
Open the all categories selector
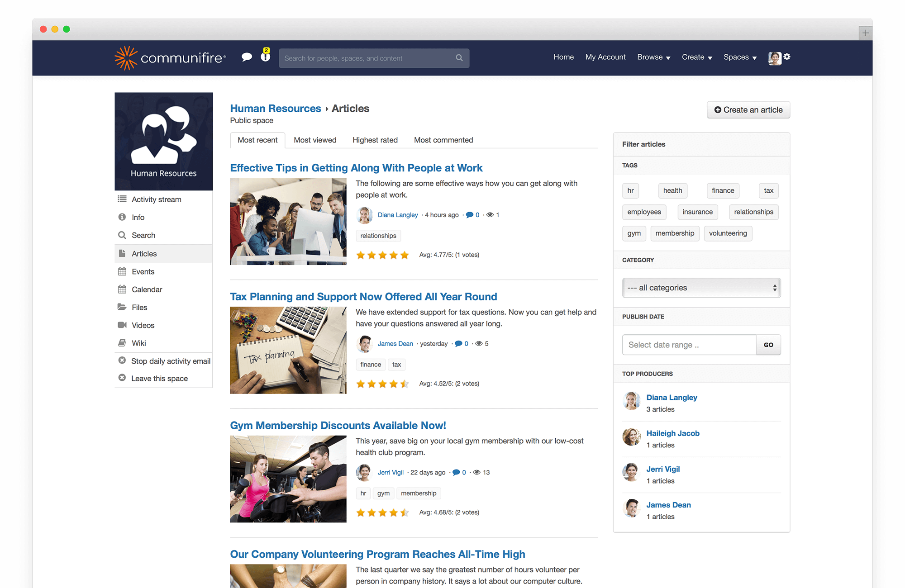point(701,288)
